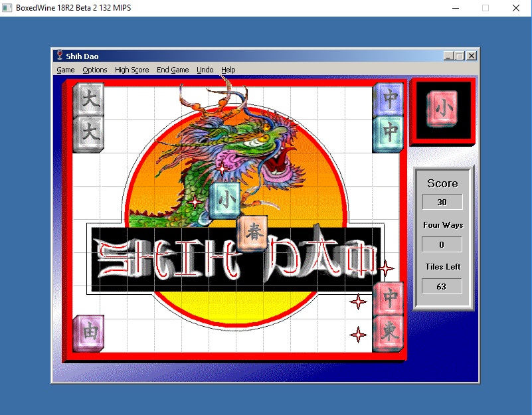Screen dimensions: 532x415
Task: Click the End Game menu item
Action: coord(173,70)
